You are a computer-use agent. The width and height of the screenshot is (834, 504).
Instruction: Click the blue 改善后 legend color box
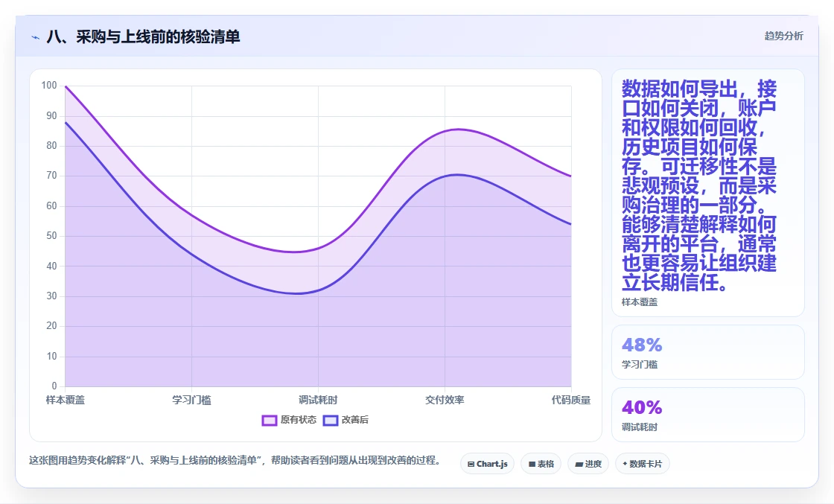click(x=331, y=421)
